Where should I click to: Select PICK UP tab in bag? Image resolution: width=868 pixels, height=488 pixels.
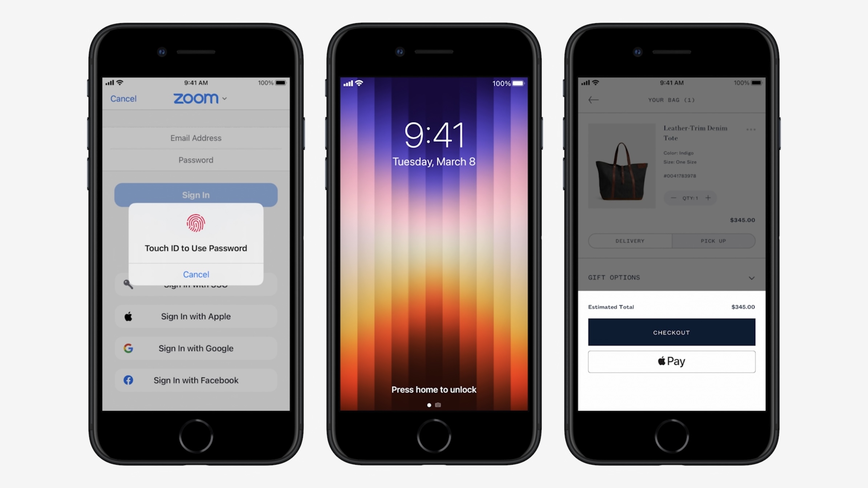coord(713,241)
